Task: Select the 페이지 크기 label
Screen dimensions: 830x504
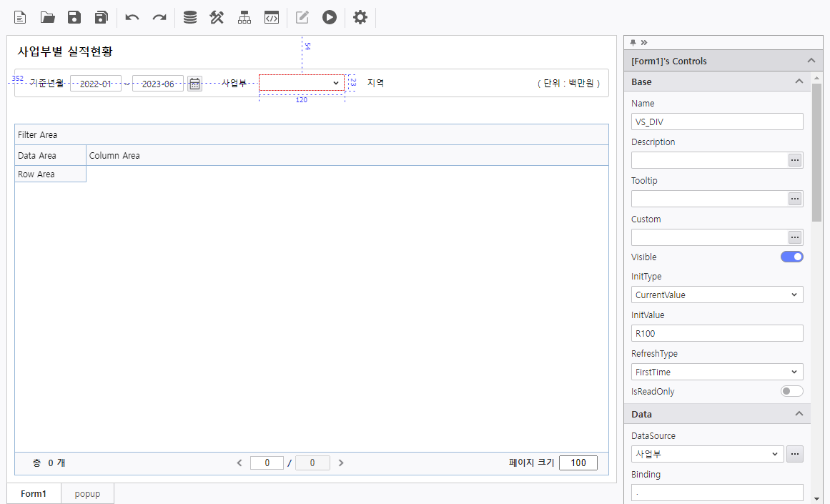Action: coord(531,462)
